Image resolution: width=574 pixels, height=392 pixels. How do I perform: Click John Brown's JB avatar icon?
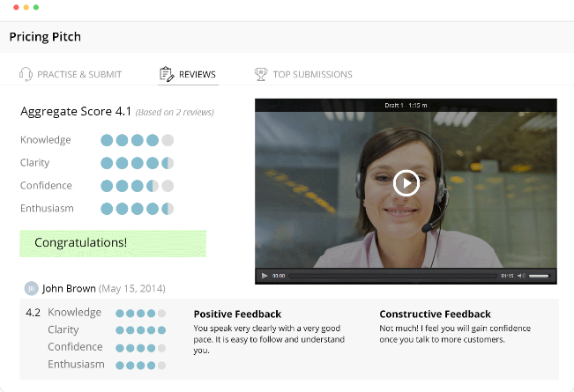point(31,289)
